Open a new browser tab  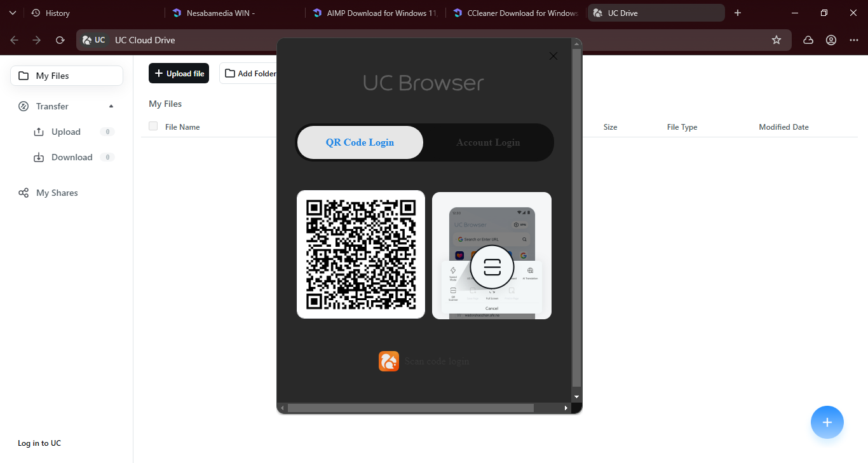(x=737, y=13)
